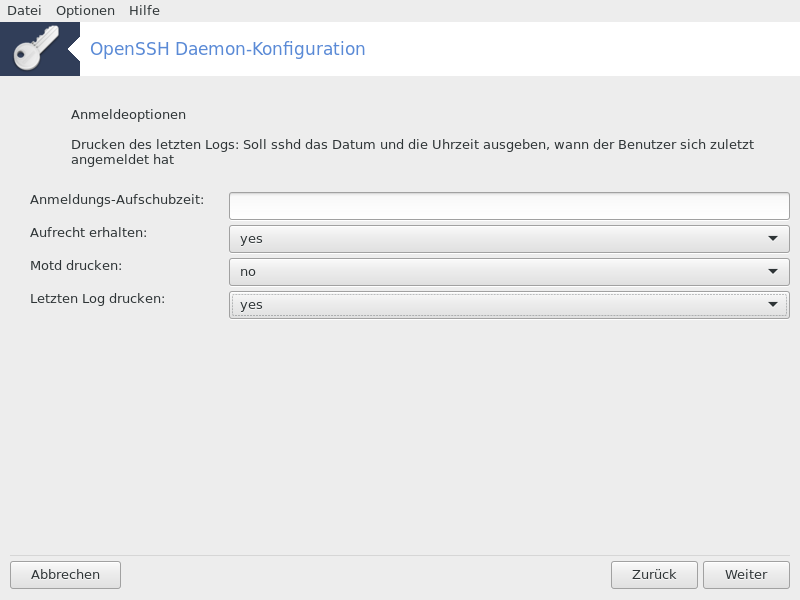
Task: Open the Motd drucken combo box
Action: [x=509, y=271]
